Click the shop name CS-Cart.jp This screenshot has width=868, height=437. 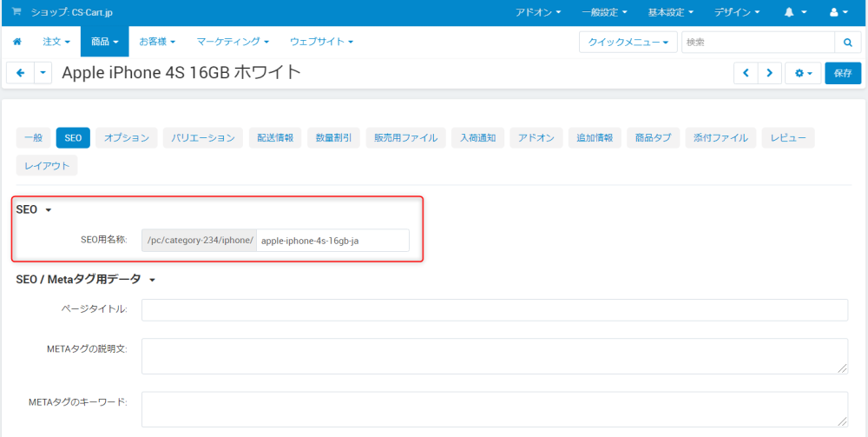72,12
